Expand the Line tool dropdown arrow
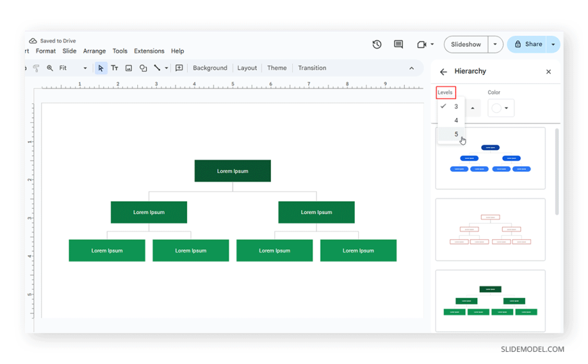The width and height of the screenshot is (588, 364). point(166,68)
